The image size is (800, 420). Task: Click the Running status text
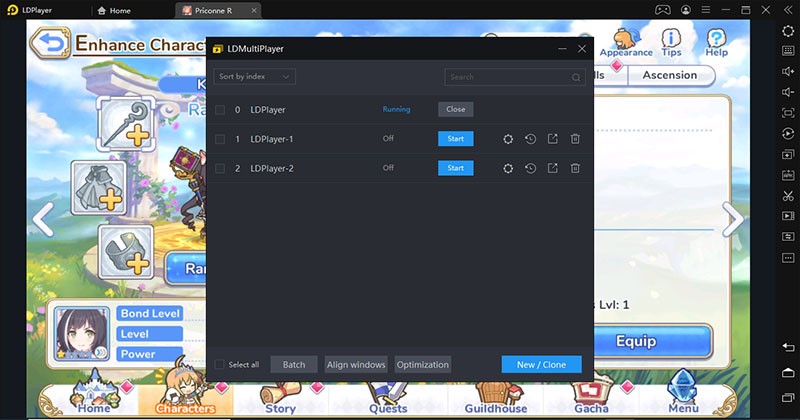396,109
